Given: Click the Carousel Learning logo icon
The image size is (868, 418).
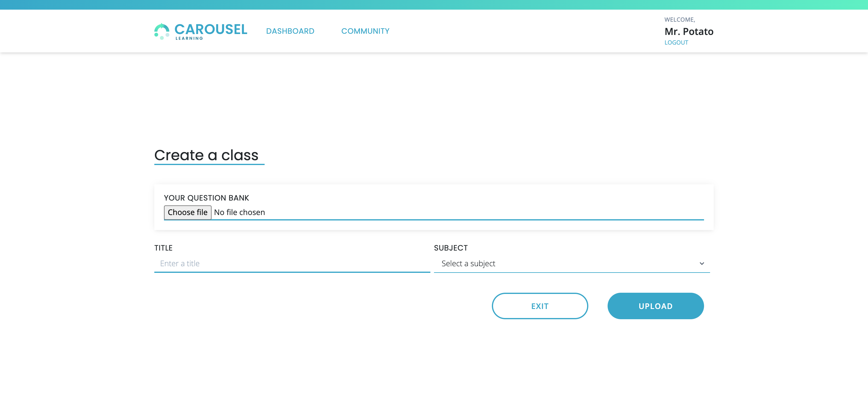Looking at the screenshot, I should coord(162,31).
